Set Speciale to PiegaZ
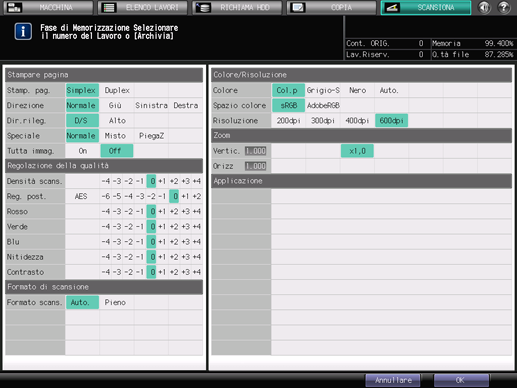Viewport: 517px width, 388px height. [151, 136]
